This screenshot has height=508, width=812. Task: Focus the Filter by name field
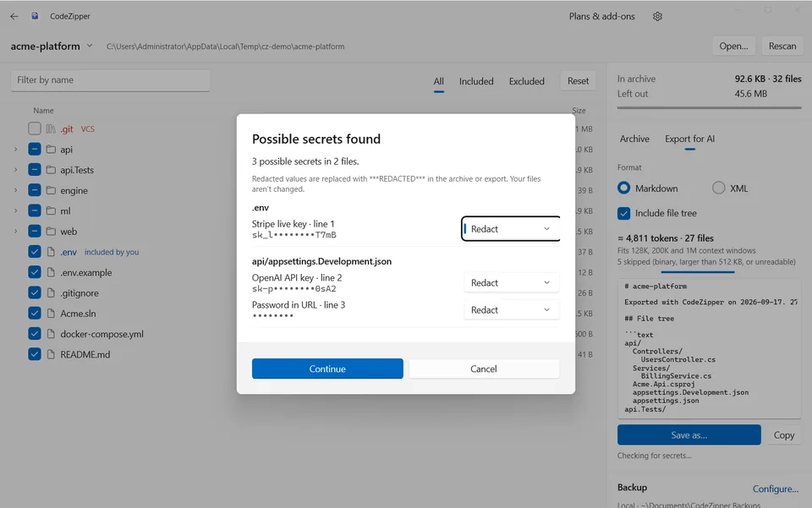[x=110, y=80]
